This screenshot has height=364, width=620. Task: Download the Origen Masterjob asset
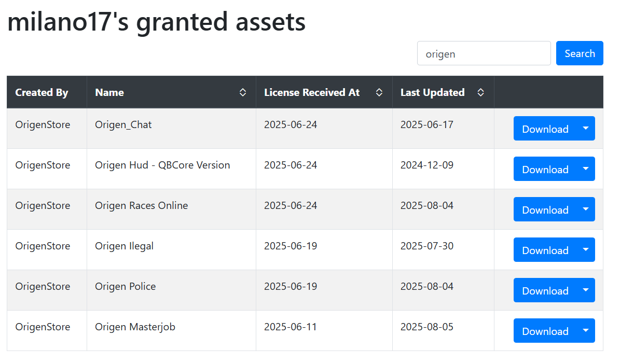click(545, 330)
